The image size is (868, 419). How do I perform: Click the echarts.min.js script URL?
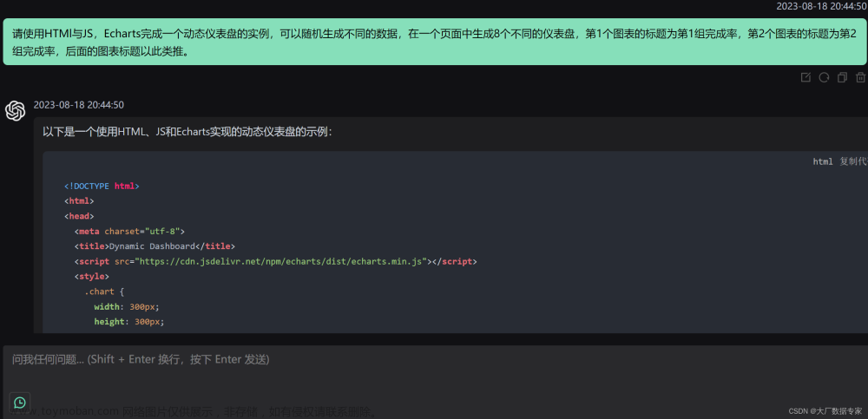[279, 261]
